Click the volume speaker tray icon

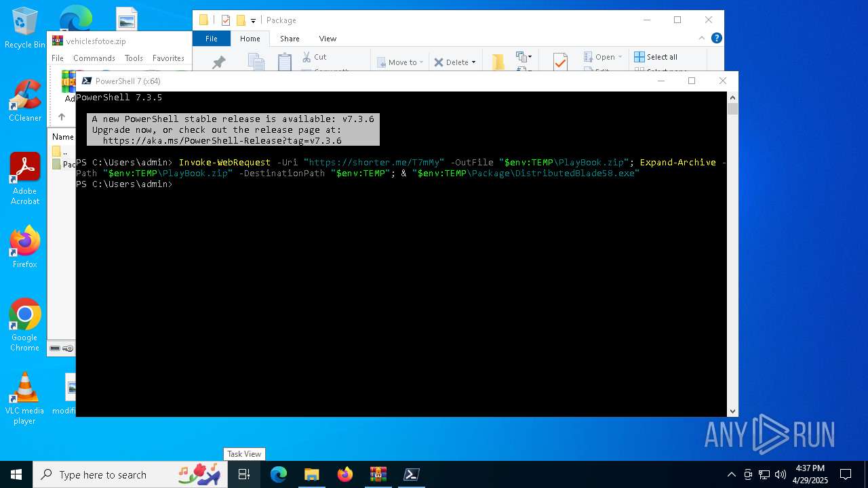tap(780, 474)
